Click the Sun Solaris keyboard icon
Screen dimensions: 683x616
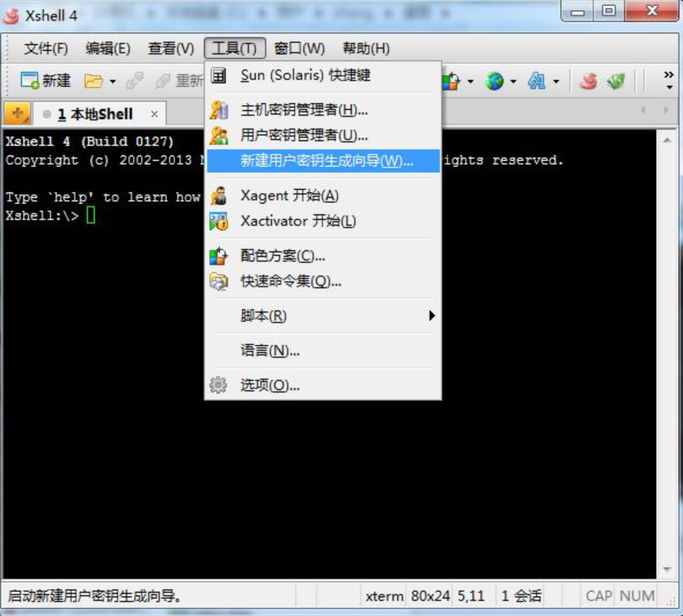click(218, 75)
